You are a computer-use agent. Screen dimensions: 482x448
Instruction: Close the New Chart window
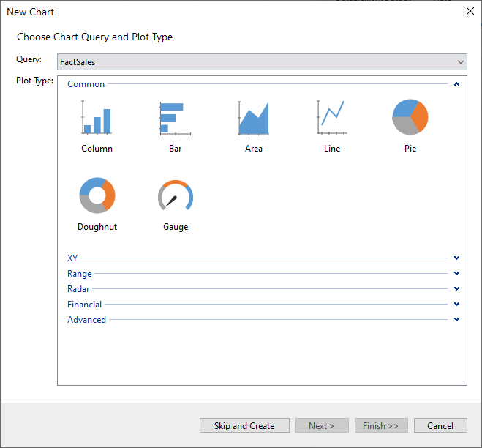tap(470, 11)
